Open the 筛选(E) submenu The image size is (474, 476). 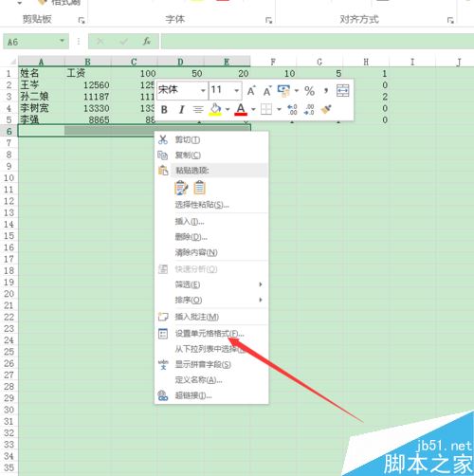pyautogui.click(x=211, y=284)
